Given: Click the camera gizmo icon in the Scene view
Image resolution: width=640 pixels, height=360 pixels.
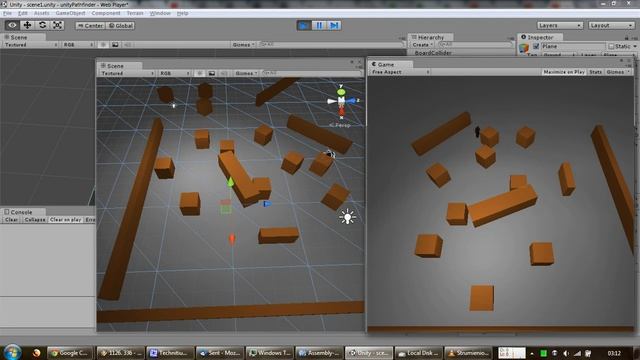Looking at the screenshot, I should 330,154.
